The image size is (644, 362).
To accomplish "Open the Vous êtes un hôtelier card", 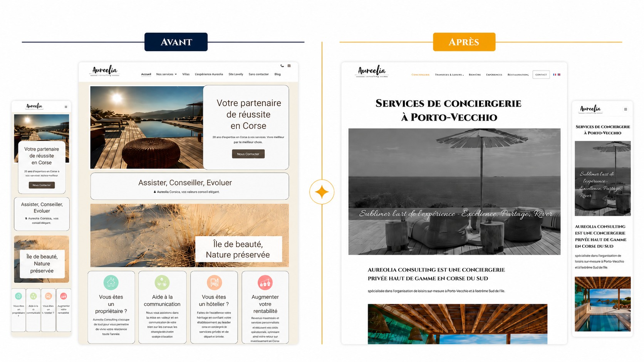I will pyautogui.click(x=214, y=307).
